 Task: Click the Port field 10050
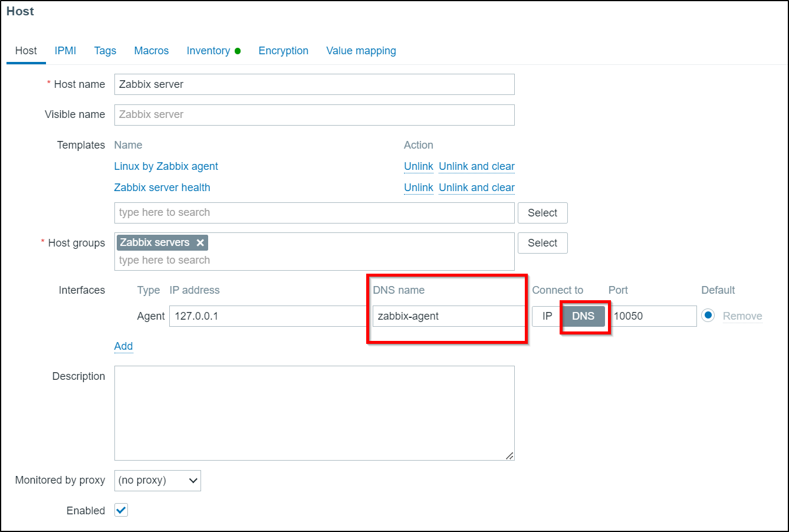point(653,316)
